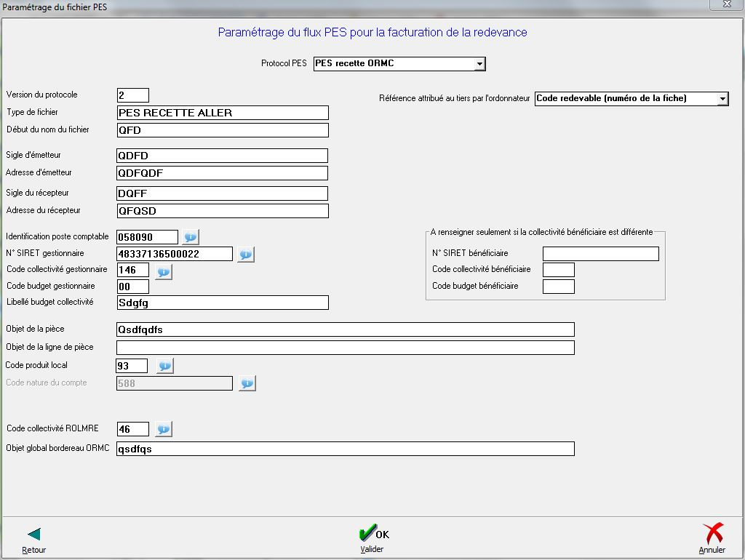Expand the Référence attribué au tiers dropdown

(x=722, y=98)
